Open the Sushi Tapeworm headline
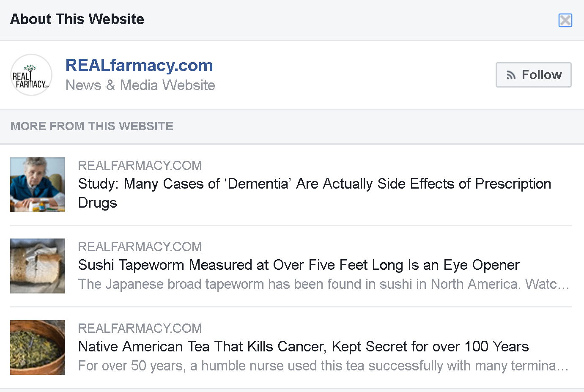 point(299,265)
